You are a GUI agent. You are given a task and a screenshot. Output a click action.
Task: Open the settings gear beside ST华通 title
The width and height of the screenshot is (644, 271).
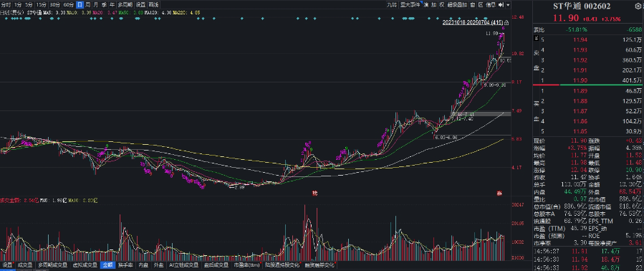click(638, 6)
